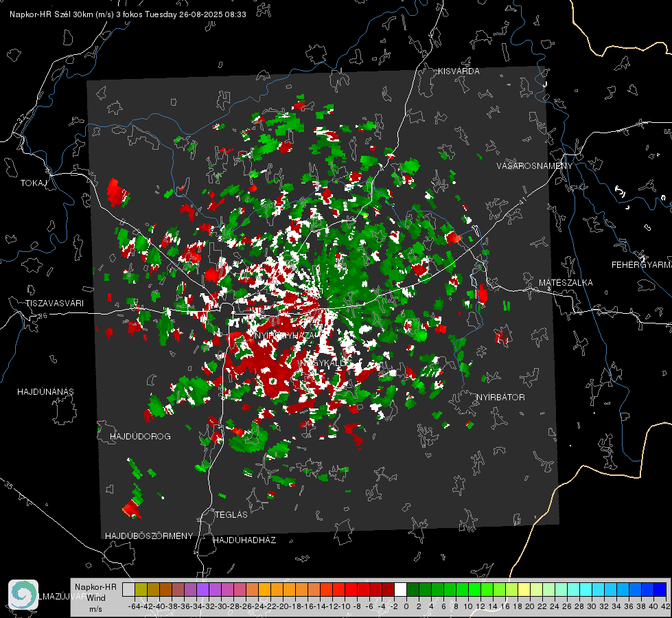Click the KISVÁRDA city label
This screenshot has width=672, height=618.
(x=459, y=71)
